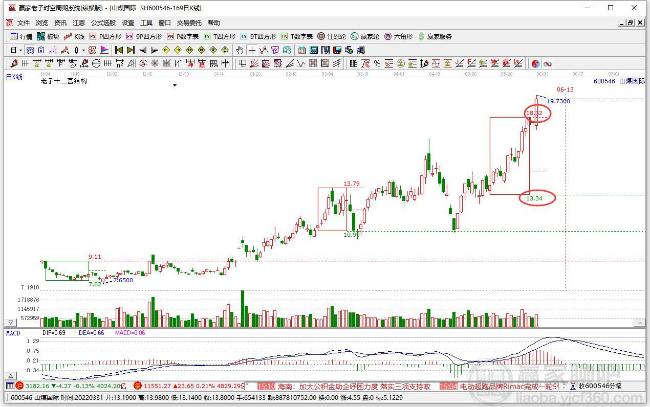Viewport: 650px width, 407px height.
Task: Minimize the inner document window
Action: 621,23
